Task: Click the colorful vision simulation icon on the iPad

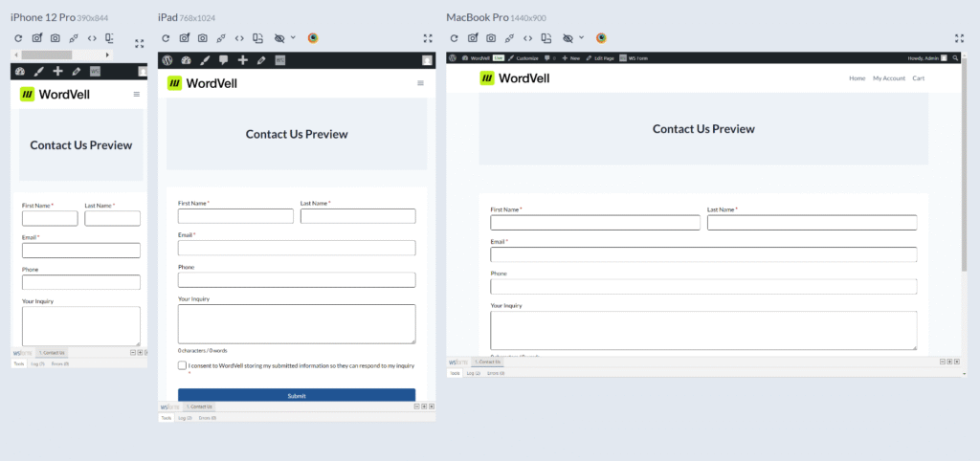Action: coord(313,38)
